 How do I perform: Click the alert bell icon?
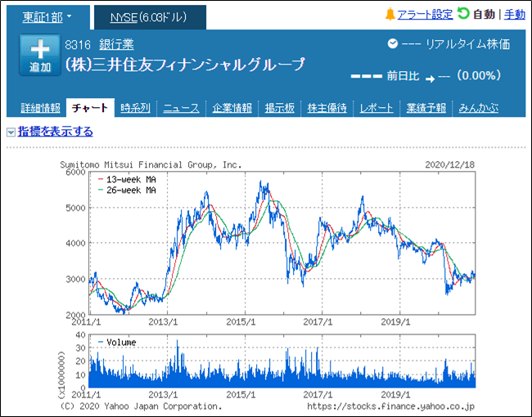pyautogui.click(x=390, y=15)
